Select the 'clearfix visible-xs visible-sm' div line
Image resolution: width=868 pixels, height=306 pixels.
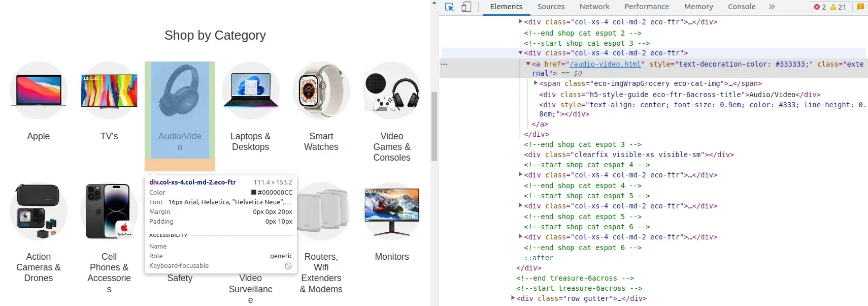point(629,155)
